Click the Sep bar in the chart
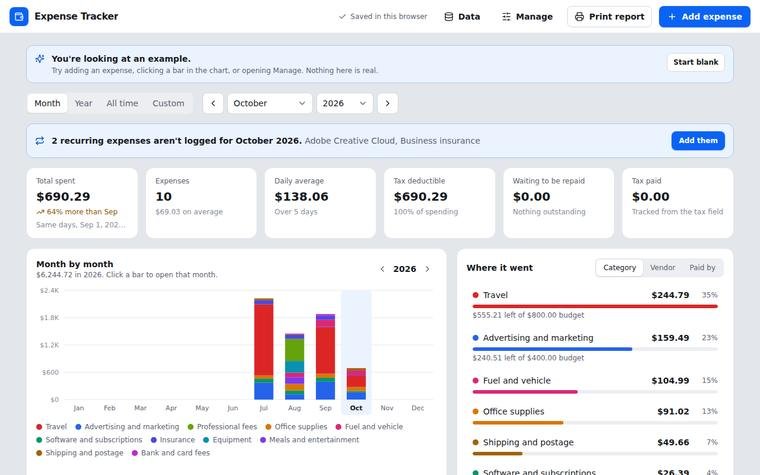 (325, 357)
